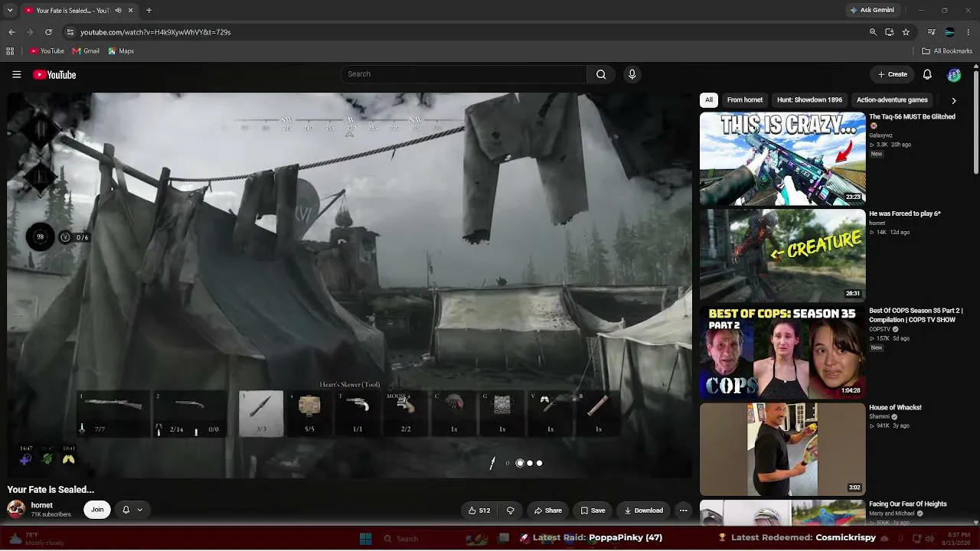The width and height of the screenshot is (980, 551).
Task: Open YouTube notifications bell in header
Action: tap(927, 74)
